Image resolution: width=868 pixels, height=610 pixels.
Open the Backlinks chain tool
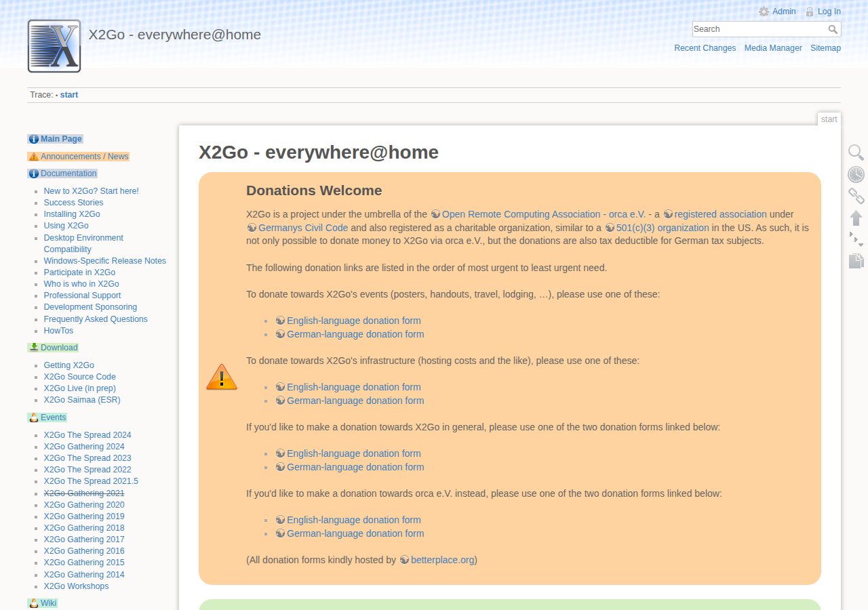pos(856,196)
